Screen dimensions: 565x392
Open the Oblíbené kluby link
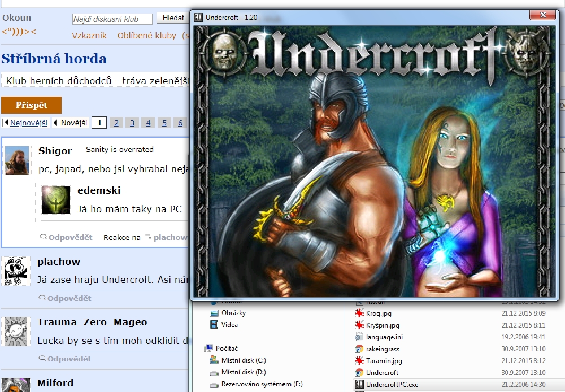pyautogui.click(x=147, y=36)
